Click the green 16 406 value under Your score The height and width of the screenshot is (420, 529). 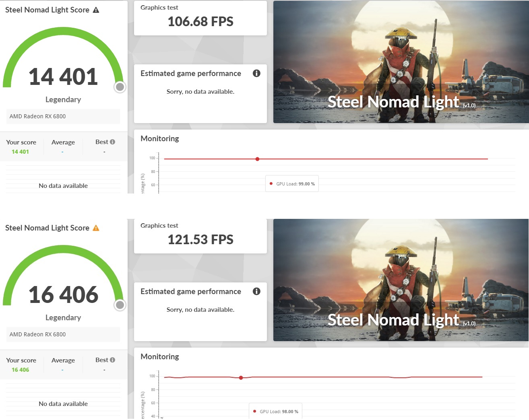tap(20, 370)
